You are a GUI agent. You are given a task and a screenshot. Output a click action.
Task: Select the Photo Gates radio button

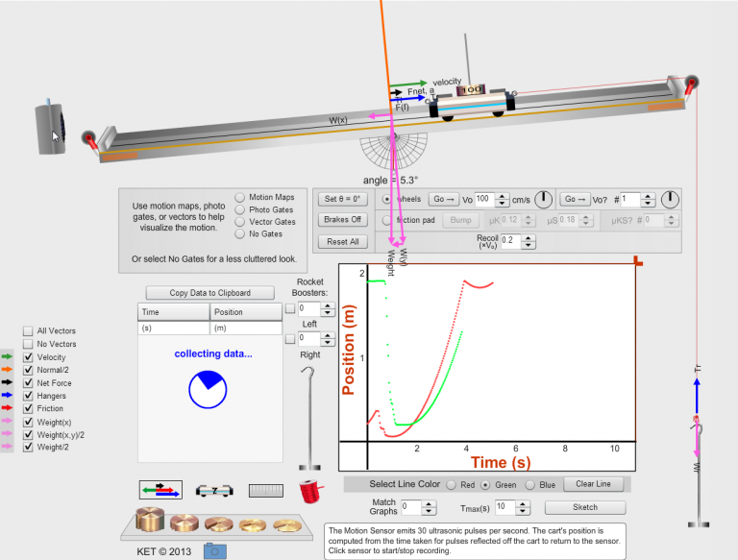(240, 209)
